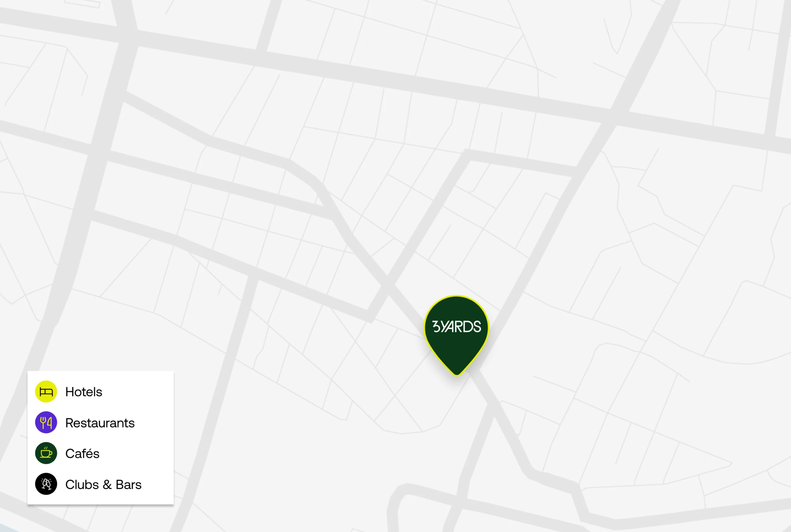Click the black Clubs & Bars glasses icon

tap(46, 484)
